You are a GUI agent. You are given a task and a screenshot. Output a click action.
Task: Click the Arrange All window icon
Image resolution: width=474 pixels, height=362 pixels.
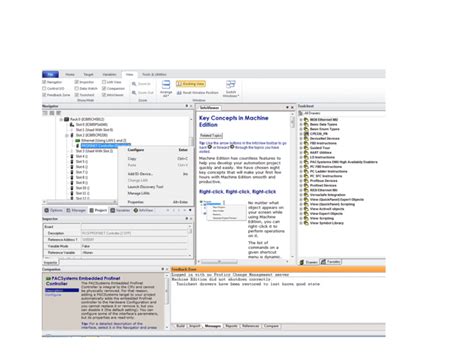[166, 85]
